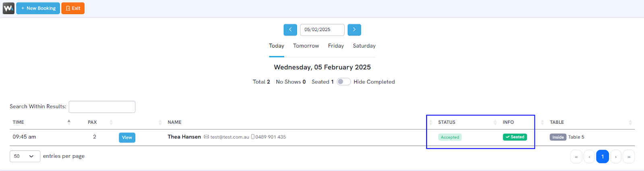
Task: Click the New Booking button
Action: (38, 8)
